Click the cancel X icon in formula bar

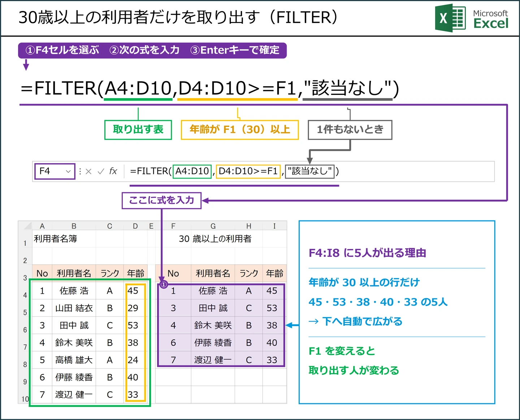coord(88,171)
